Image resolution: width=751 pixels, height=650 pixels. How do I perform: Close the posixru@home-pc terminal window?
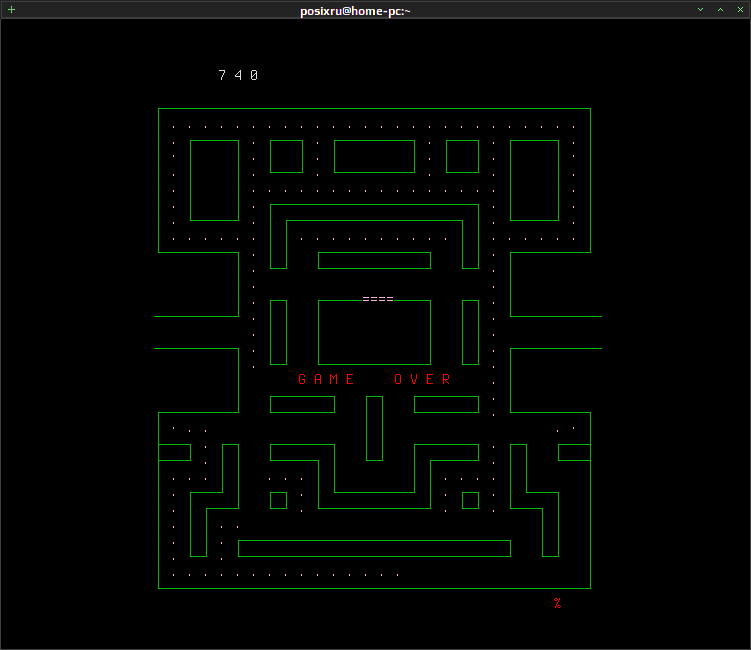(x=740, y=10)
